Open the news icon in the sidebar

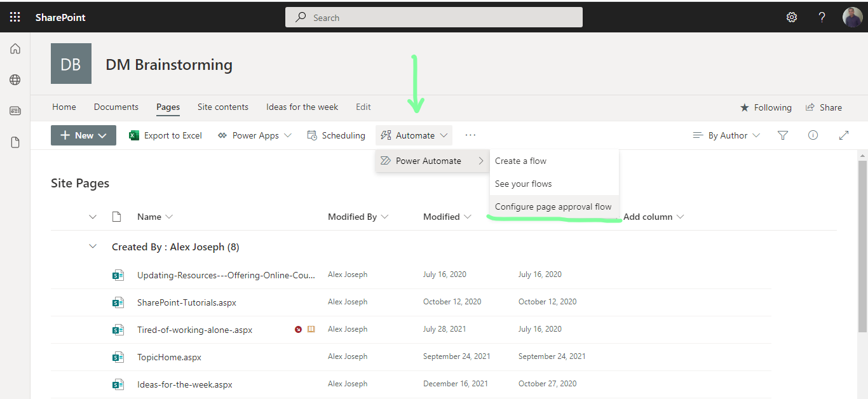click(15, 111)
